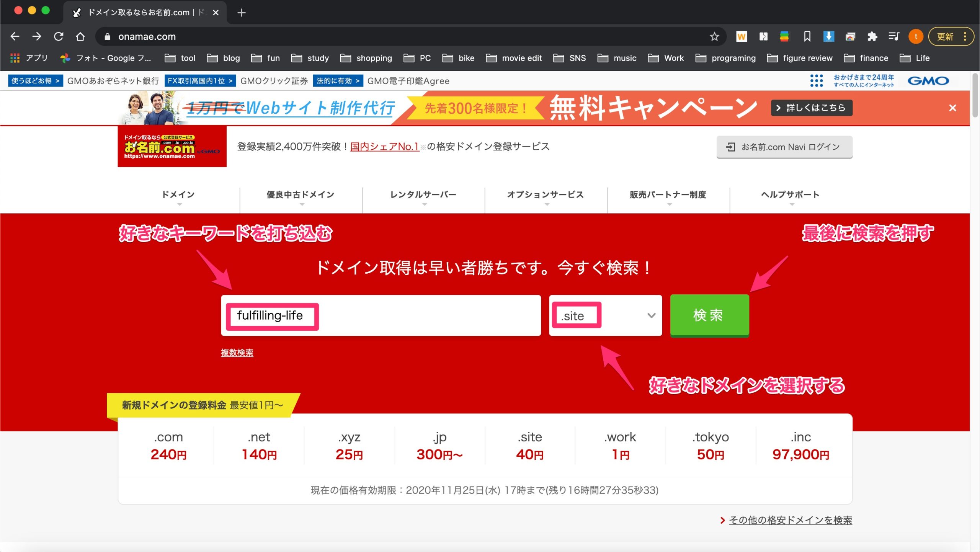The width and height of the screenshot is (980, 552).
Task: Expand the .site domain extension dropdown
Action: coord(651,316)
